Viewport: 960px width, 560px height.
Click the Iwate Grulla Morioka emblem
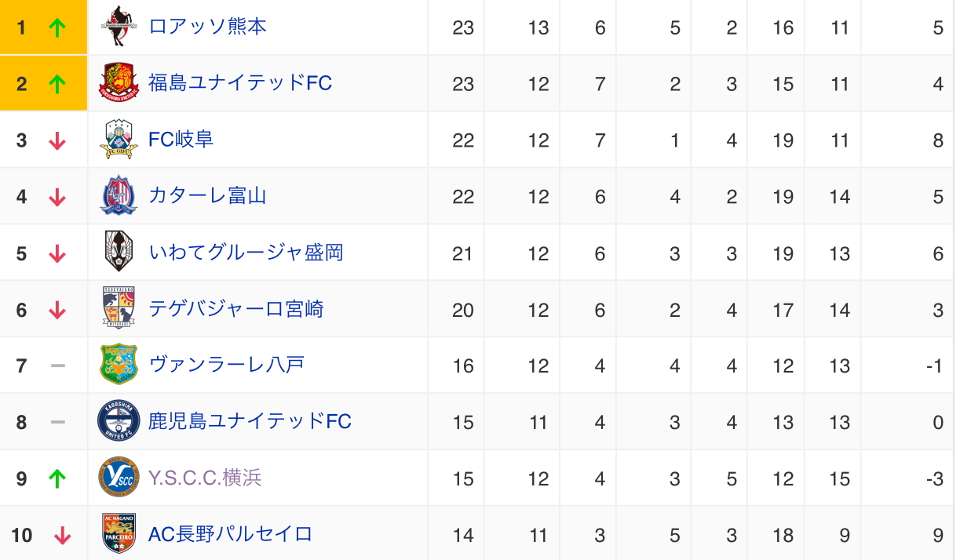[119, 252]
